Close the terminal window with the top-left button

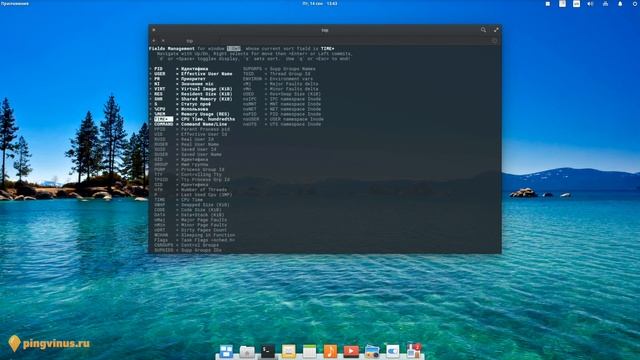click(x=153, y=30)
